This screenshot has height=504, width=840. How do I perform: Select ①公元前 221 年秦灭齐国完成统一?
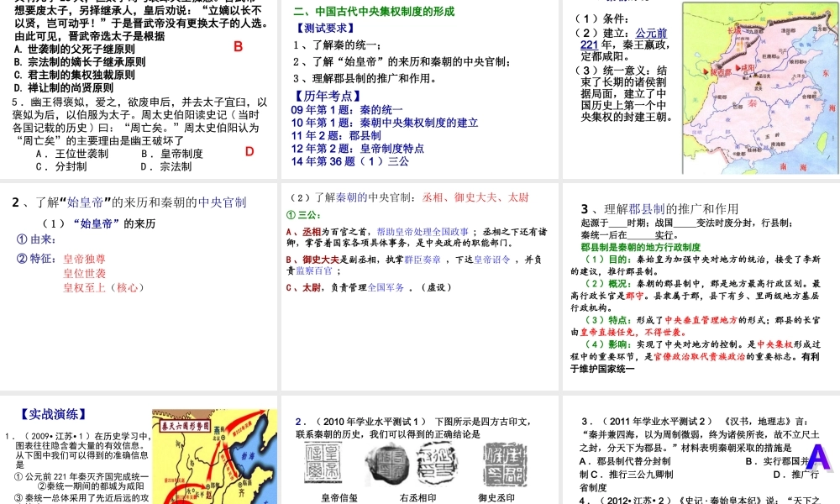point(81,476)
